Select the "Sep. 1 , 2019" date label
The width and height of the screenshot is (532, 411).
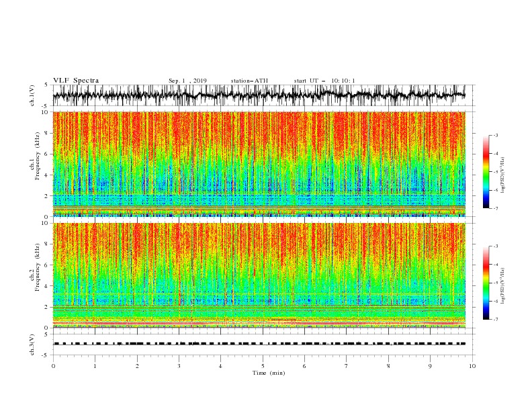187,81
